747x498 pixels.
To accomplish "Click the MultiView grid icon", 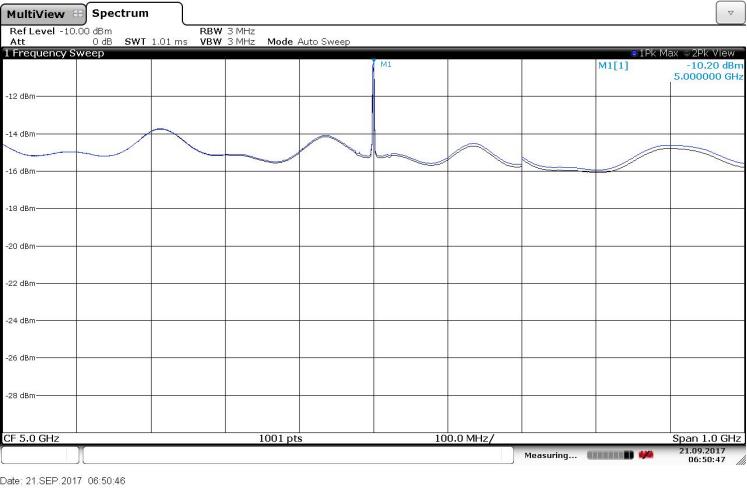I will [78, 14].
